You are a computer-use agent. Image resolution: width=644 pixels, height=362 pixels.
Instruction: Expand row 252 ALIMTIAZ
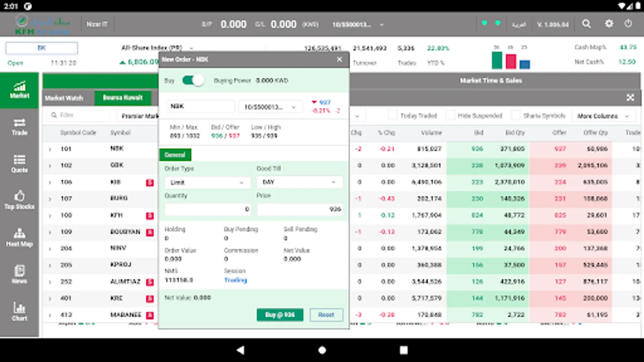pos(50,282)
